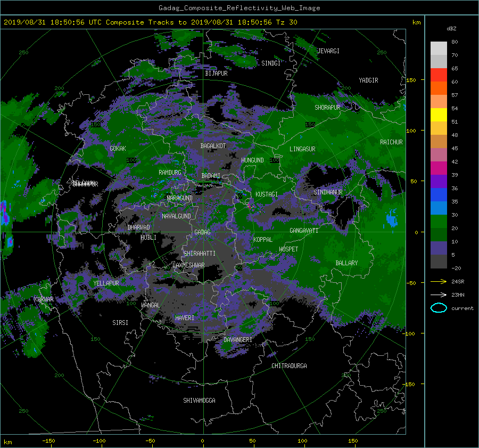Click the 'current' legend label
The image size is (479, 448).
pos(463,308)
